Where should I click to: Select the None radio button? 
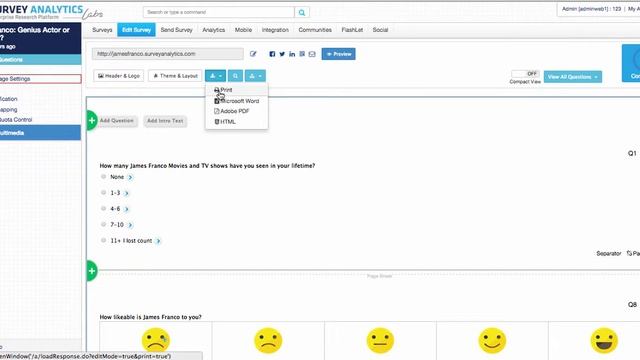pos(103,177)
